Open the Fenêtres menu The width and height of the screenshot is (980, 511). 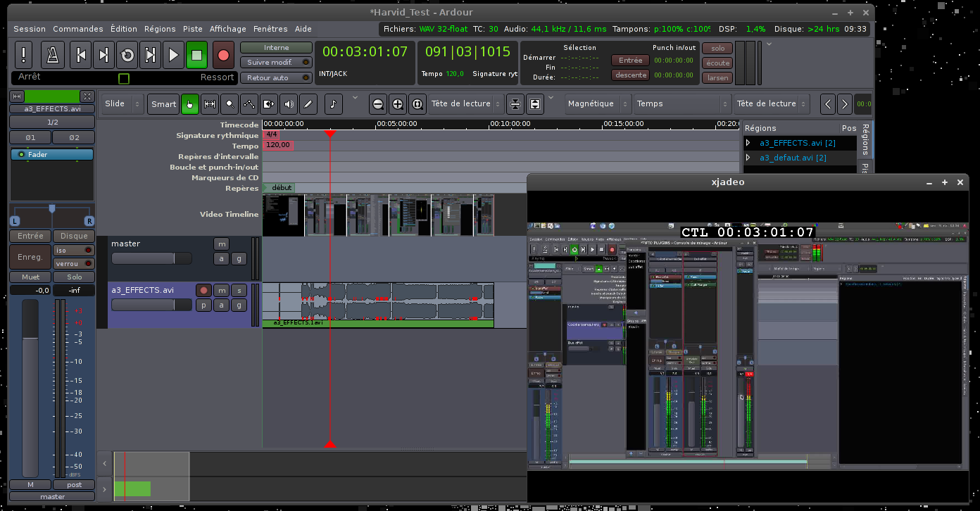click(270, 29)
